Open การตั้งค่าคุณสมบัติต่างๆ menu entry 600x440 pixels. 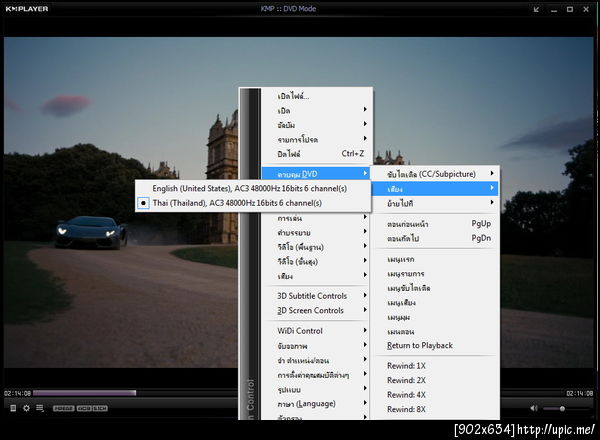pos(315,375)
